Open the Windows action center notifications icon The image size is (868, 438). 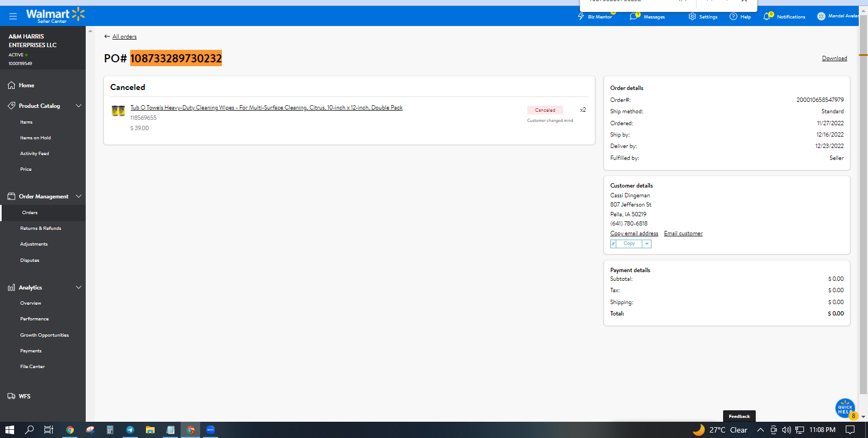point(850,430)
